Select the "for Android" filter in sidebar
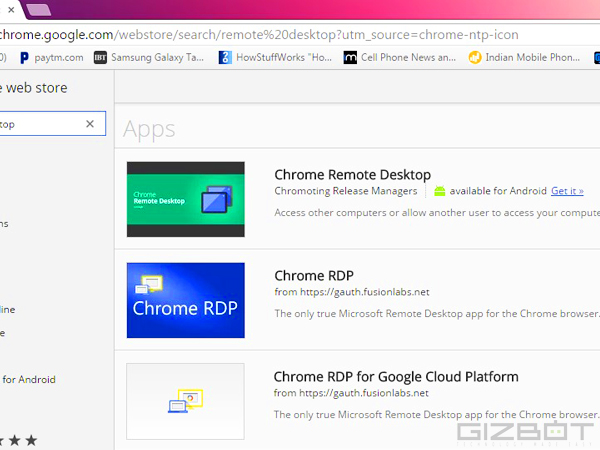Screen dimensions: 600x450 28,380
